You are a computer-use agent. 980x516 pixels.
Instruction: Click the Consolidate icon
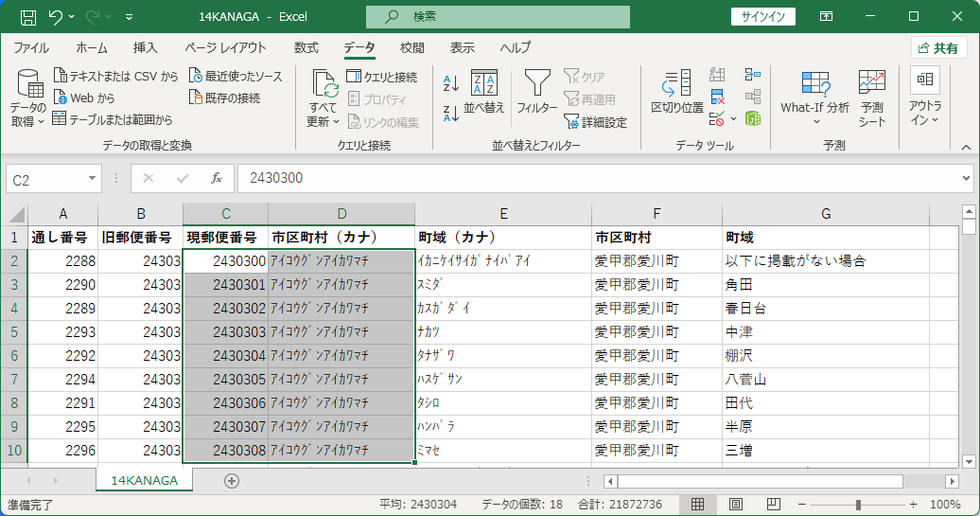tap(753, 75)
